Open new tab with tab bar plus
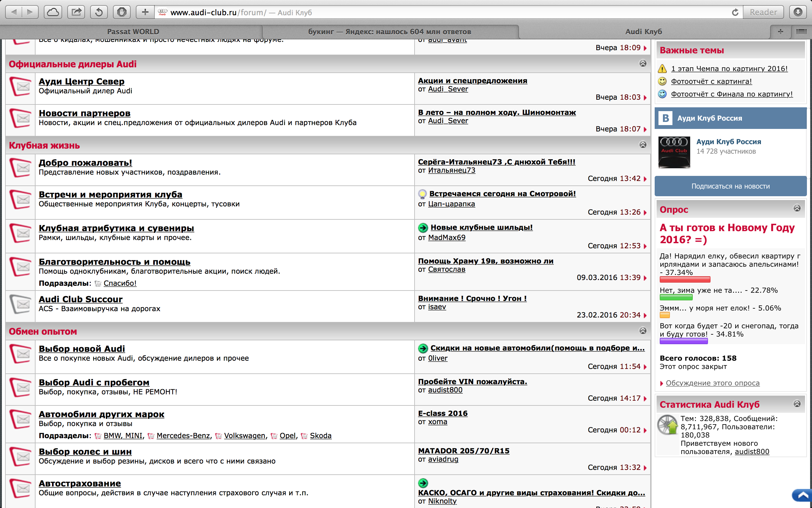 (x=781, y=31)
